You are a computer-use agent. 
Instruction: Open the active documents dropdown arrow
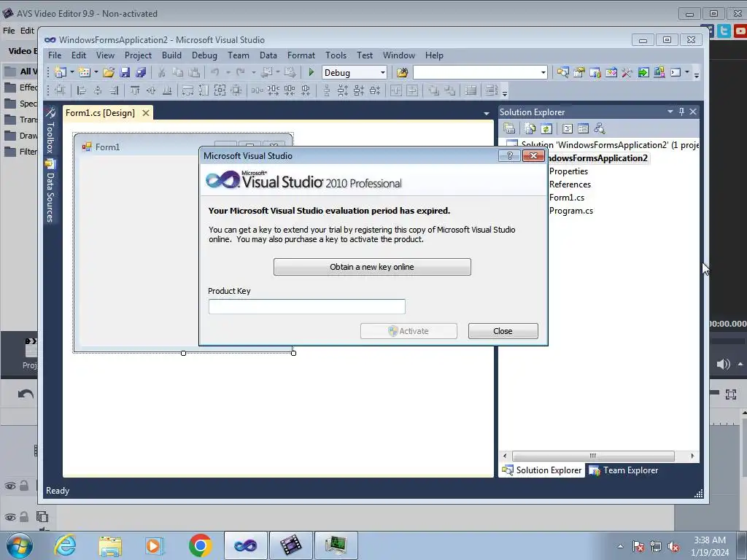pyautogui.click(x=487, y=113)
